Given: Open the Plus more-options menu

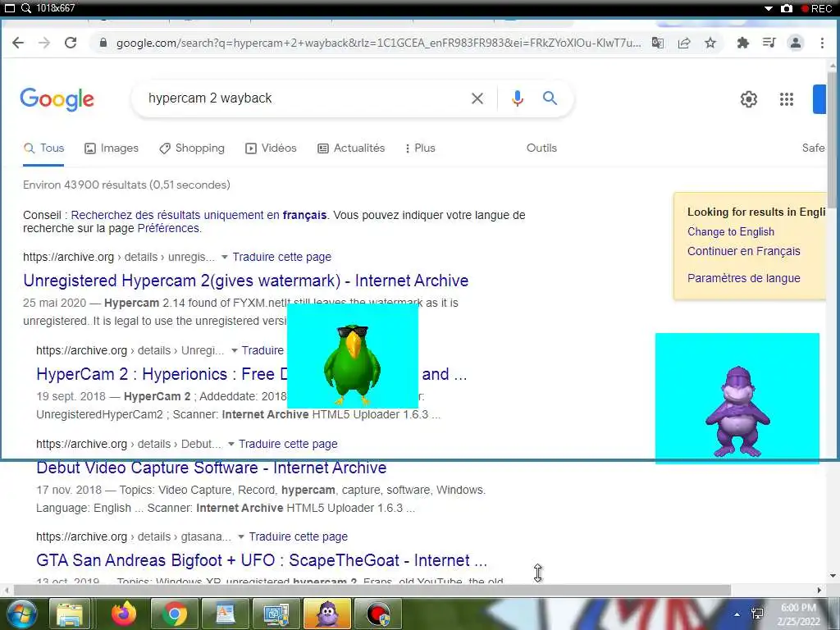Looking at the screenshot, I should pos(420,148).
